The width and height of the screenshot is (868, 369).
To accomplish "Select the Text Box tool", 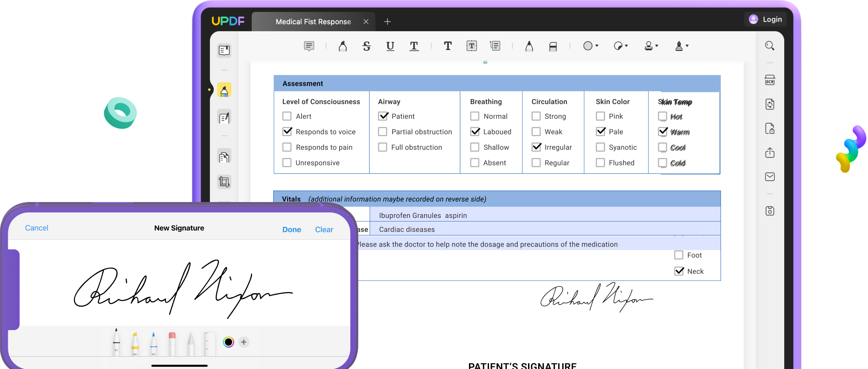I will (x=472, y=46).
